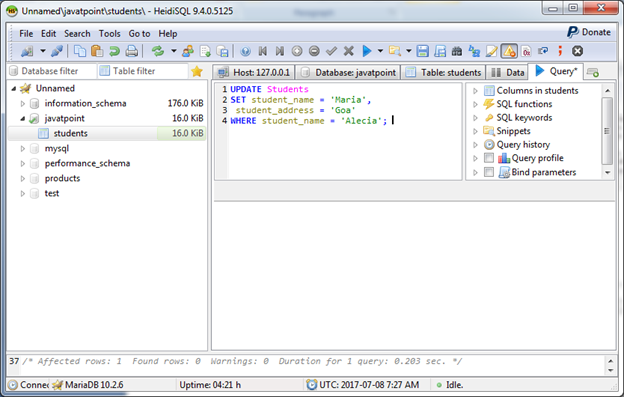Image resolution: width=624 pixels, height=397 pixels.
Task: Click the green Undo arrow icon
Action: [114, 51]
